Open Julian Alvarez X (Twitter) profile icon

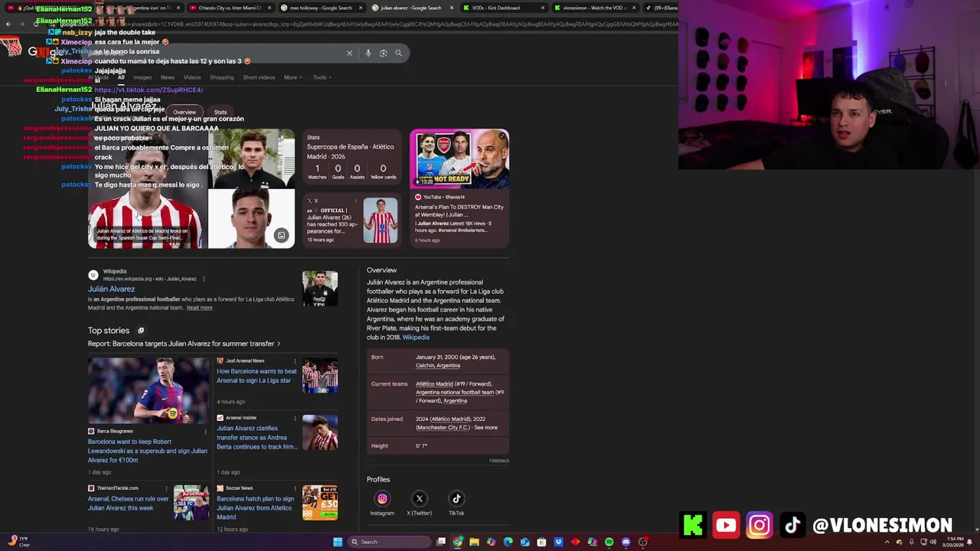(x=419, y=499)
